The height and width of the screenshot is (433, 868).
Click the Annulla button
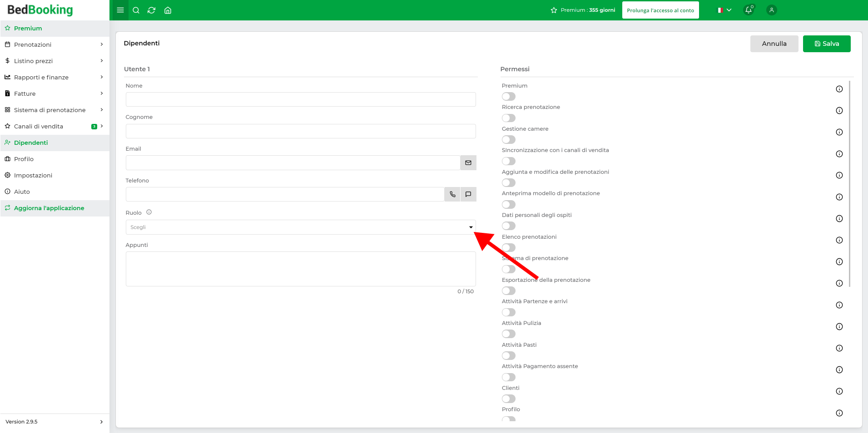tap(774, 44)
